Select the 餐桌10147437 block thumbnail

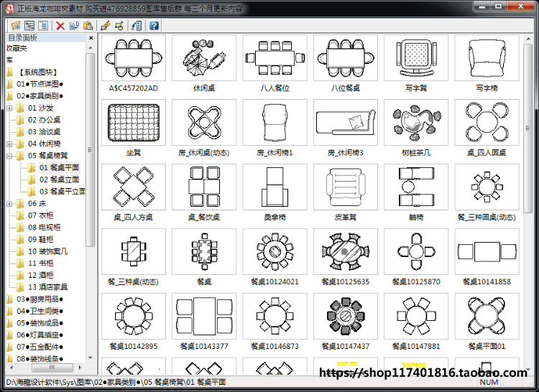[x=346, y=316]
